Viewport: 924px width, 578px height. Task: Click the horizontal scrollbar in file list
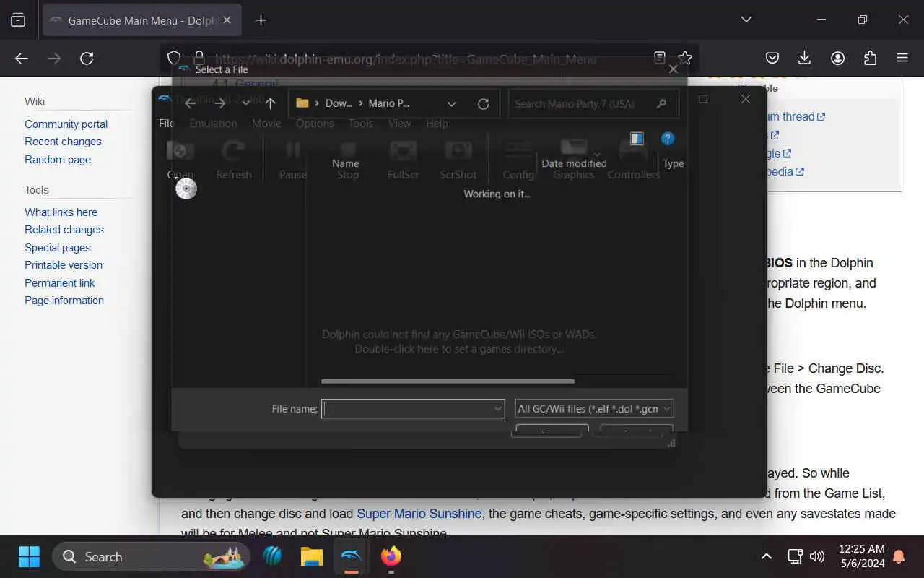tap(448, 381)
